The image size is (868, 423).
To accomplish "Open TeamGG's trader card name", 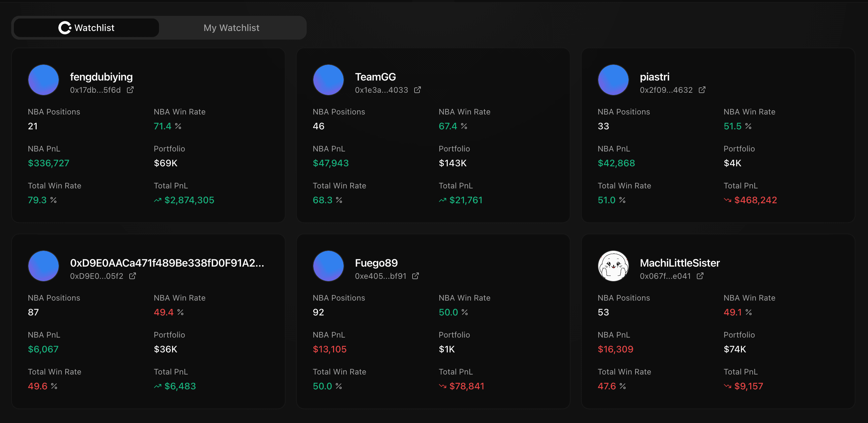I will tap(375, 77).
